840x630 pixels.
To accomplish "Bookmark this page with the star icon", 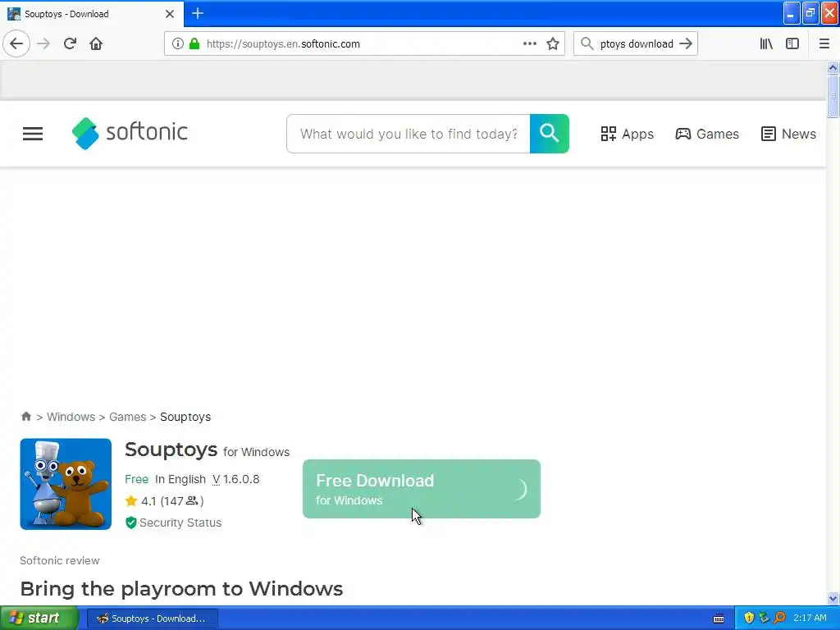I will (x=553, y=43).
